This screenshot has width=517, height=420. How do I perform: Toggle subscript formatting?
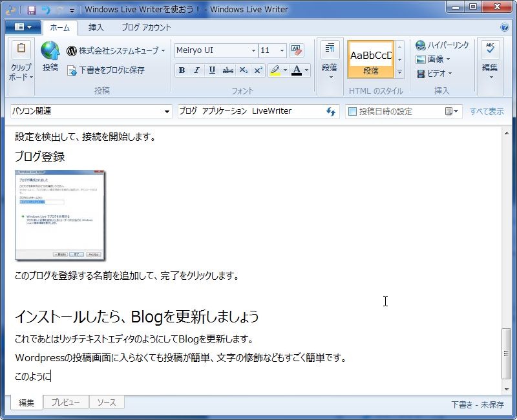click(x=243, y=70)
